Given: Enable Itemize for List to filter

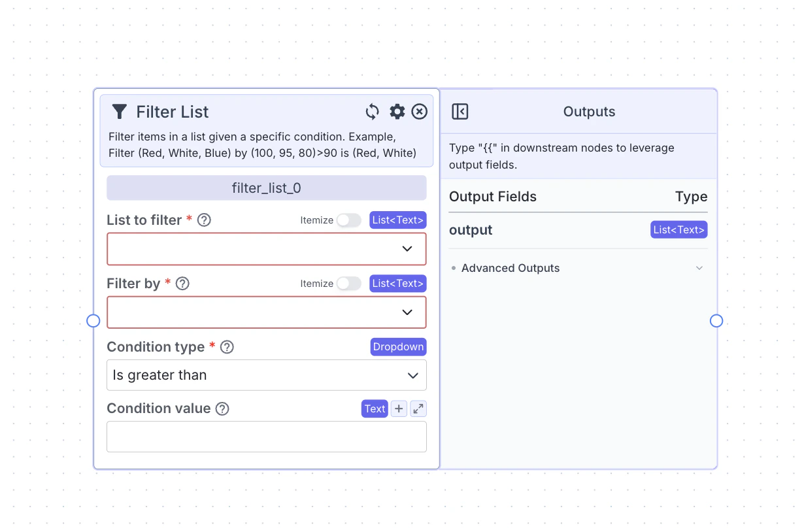Looking at the screenshot, I should 349,220.
